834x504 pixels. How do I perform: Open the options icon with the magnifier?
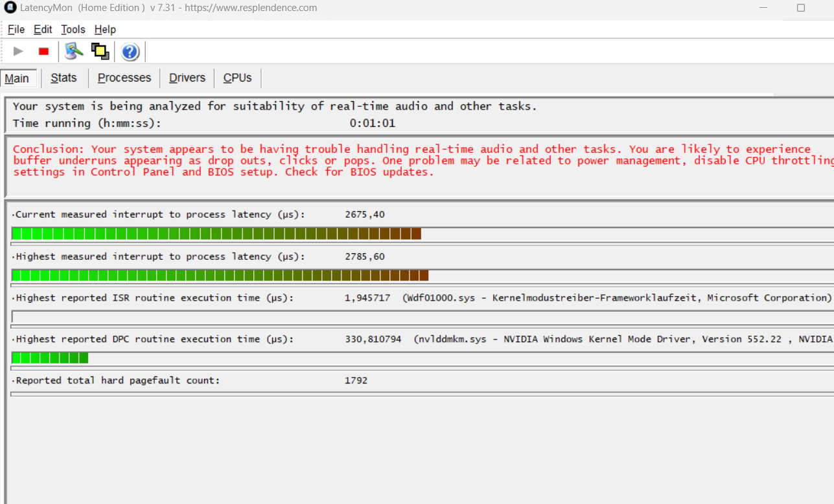[75, 51]
